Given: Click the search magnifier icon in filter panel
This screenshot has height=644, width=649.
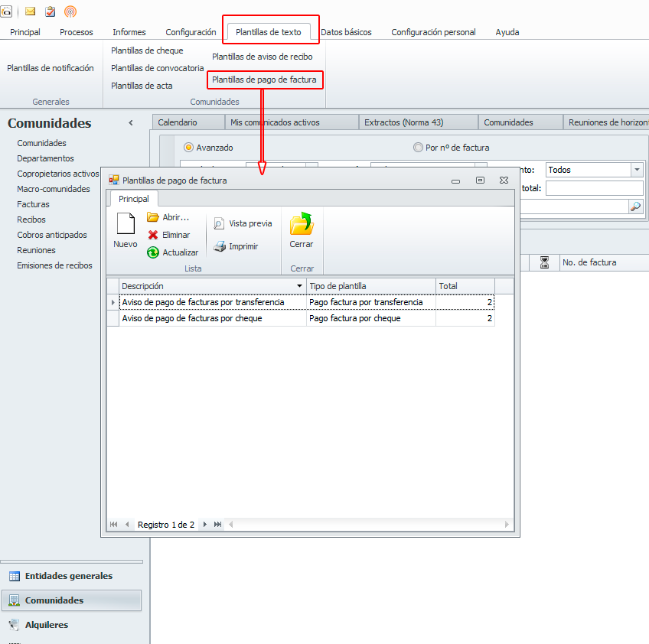Looking at the screenshot, I should (x=635, y=206).
